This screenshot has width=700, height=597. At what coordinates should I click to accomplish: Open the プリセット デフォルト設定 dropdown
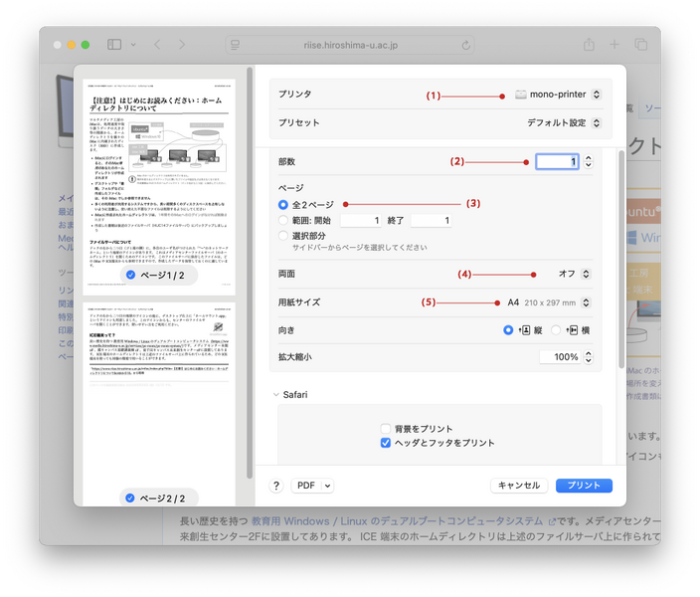(x=564, y=124)
